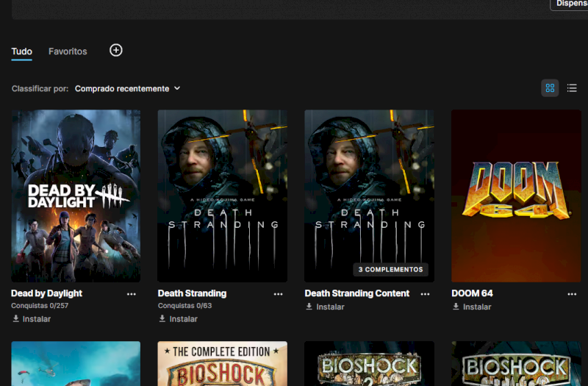The height and width of the screenshot is (386, 588).
Task: Click the Dispensar button
Action: point(570,4)
